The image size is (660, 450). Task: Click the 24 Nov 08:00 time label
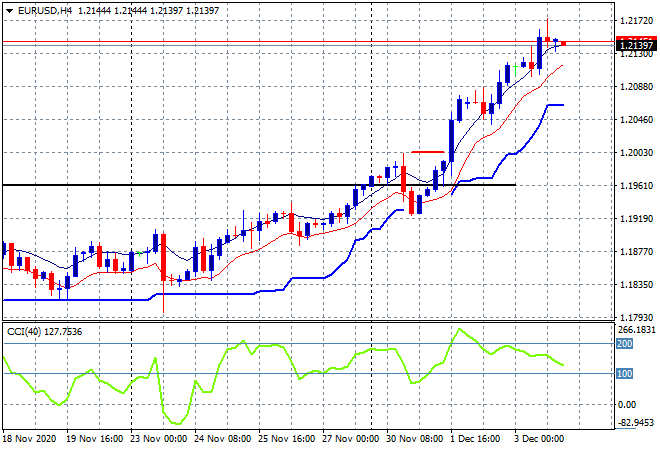tap(223, 439)
